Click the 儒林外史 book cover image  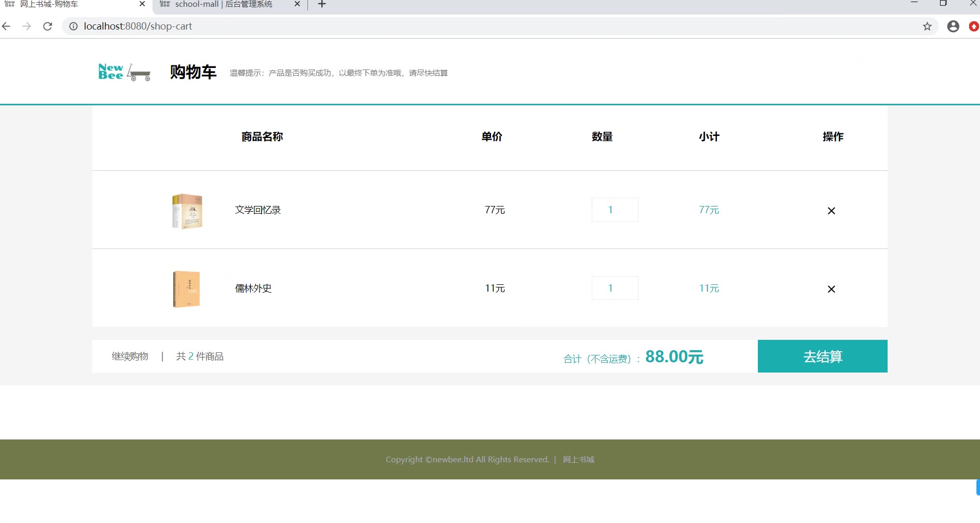point(186,289)
